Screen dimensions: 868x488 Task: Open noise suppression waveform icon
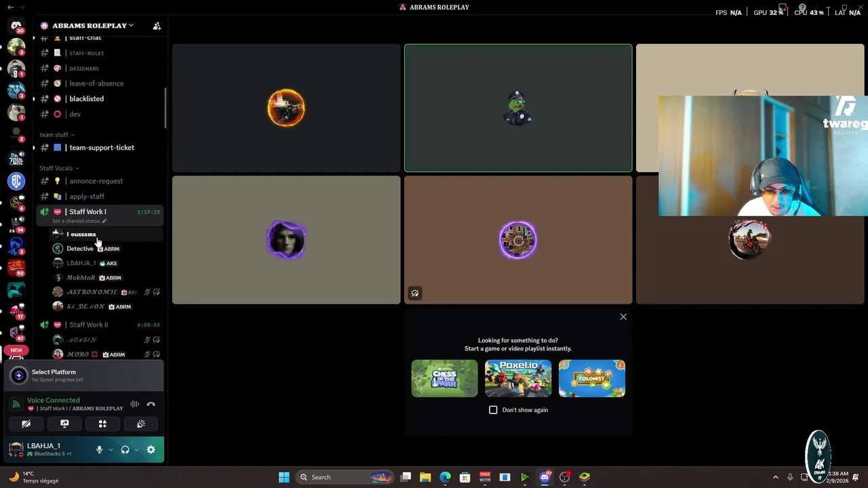134,404
